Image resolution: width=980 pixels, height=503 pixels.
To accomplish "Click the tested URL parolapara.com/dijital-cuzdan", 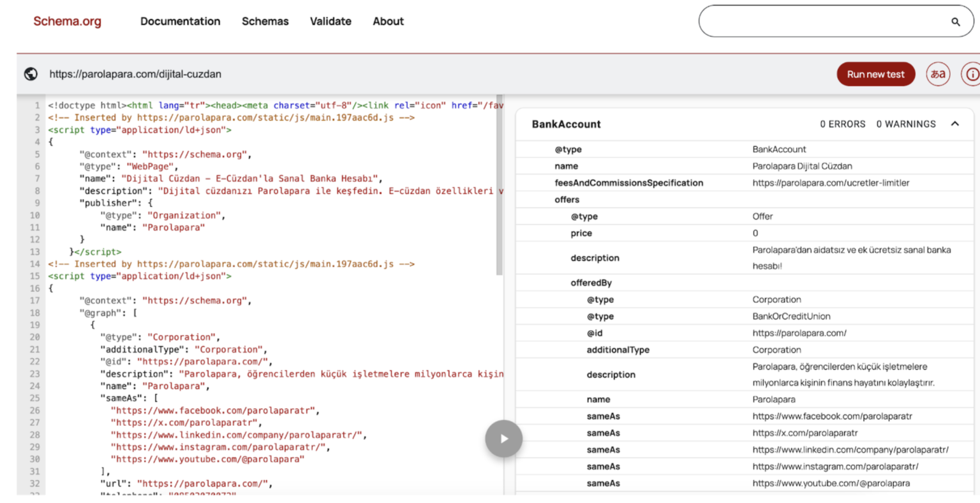I will point(135,74).
